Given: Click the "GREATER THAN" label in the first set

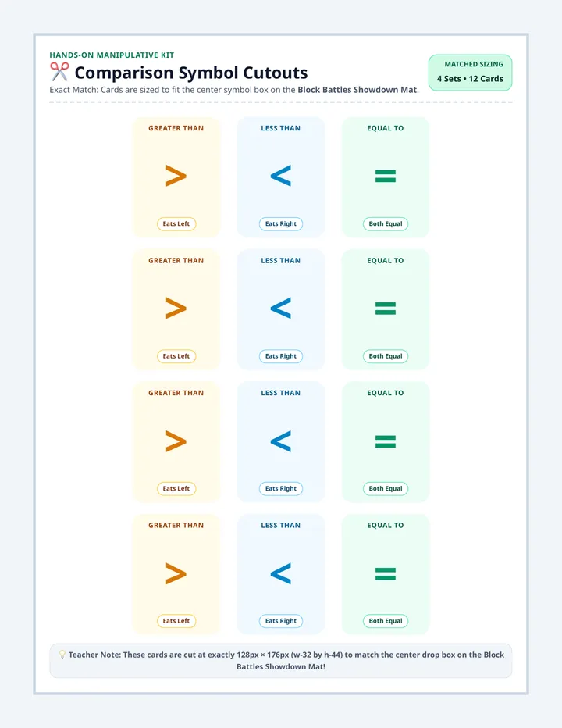Looking at the screenshot, I should [176, 128].
